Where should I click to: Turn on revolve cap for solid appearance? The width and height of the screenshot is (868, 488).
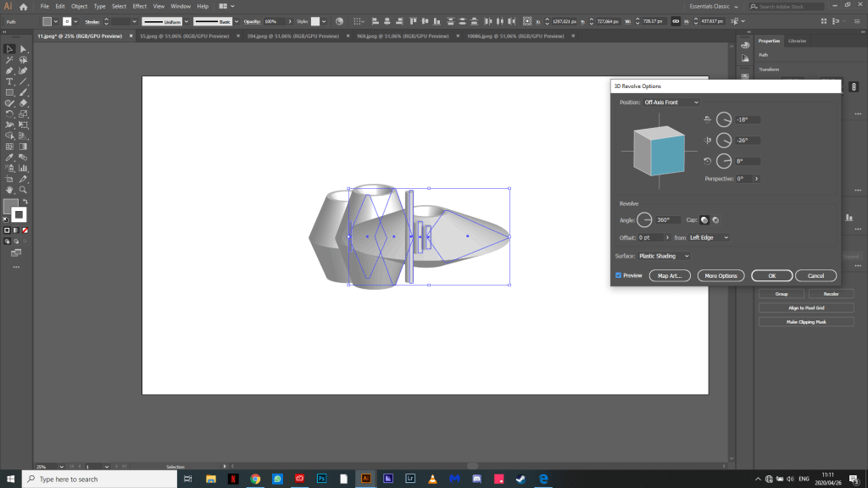704,219
